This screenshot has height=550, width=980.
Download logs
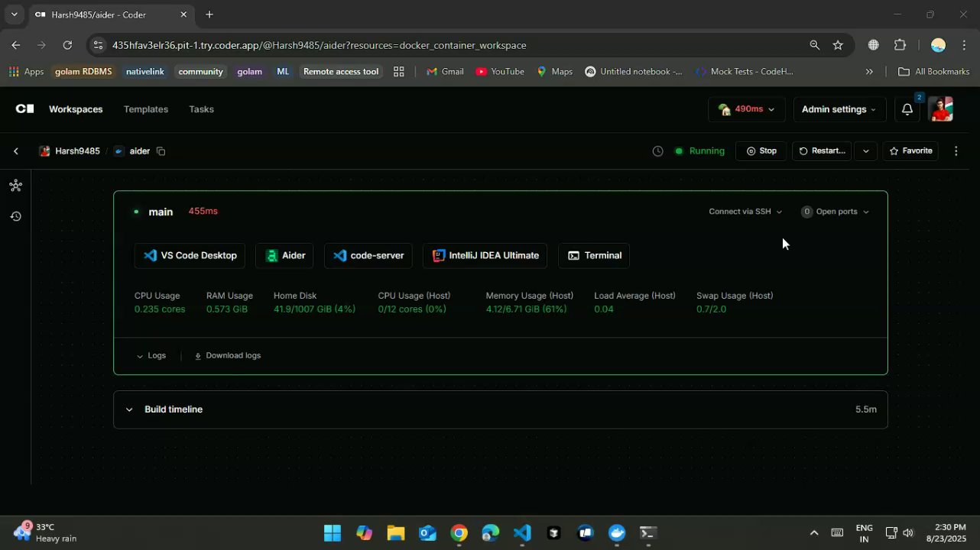(x=228, y=355)
